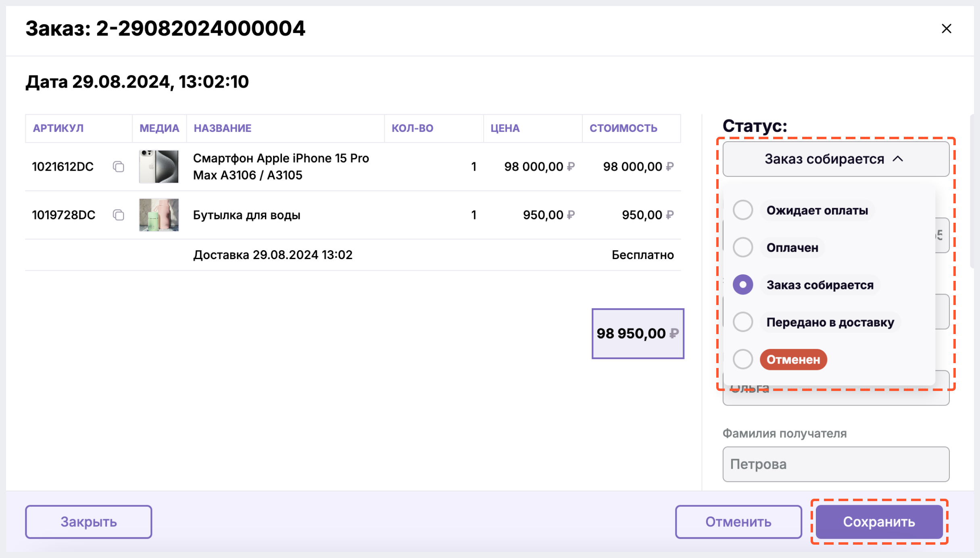This screenshot has height=558, width=980.
Task: Open the Заказ собирается status dropdown
Action: pyautogui.click(x=836, y=159)
